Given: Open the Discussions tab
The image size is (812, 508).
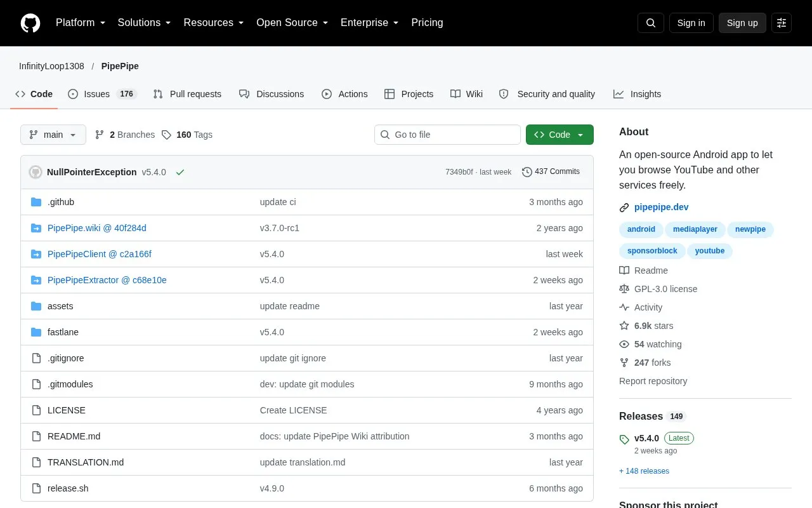Looking at the screenshot, I should point(272,94).
